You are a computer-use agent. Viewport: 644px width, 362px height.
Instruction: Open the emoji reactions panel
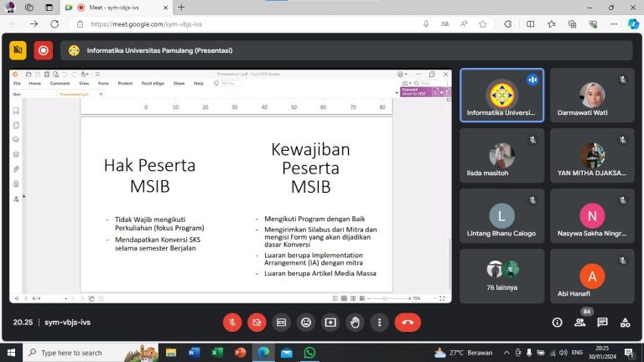point(306,322)
